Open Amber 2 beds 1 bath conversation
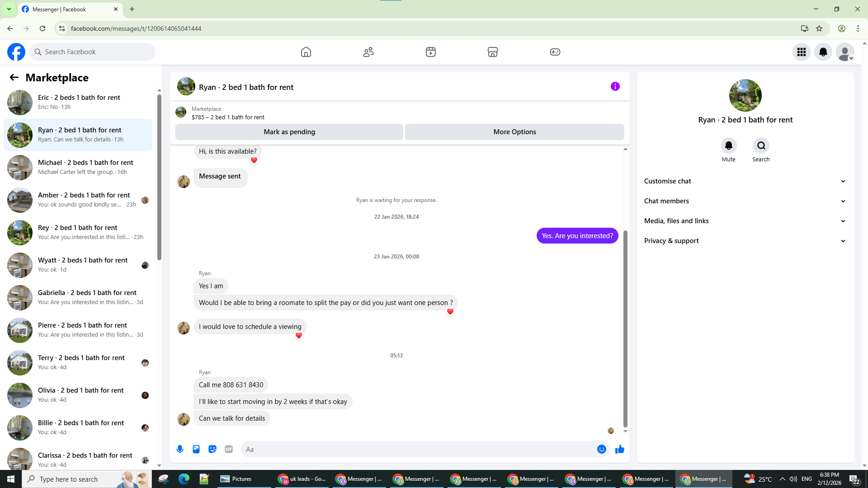 (x=78, y=200)
